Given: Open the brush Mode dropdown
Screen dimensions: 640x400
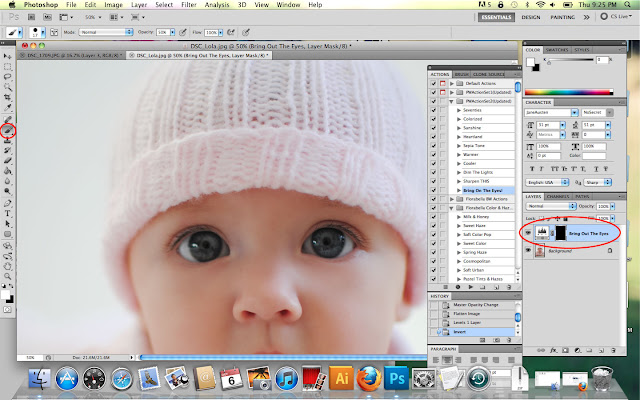Looking at the screenshot, I should (x=106, y=32).
